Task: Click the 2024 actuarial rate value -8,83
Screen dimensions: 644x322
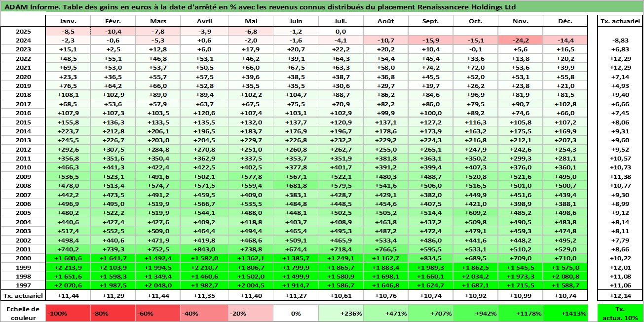Action: click(x=619, y=40)
